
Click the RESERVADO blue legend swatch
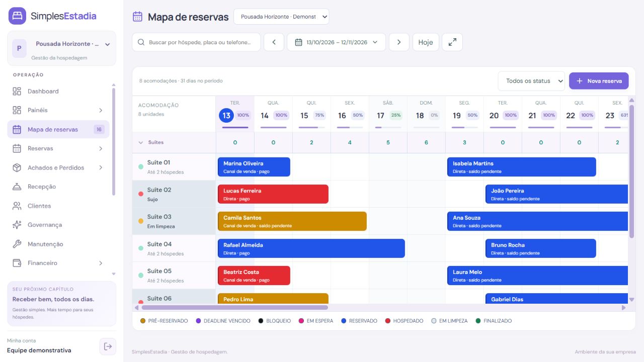tap(344, 321)
